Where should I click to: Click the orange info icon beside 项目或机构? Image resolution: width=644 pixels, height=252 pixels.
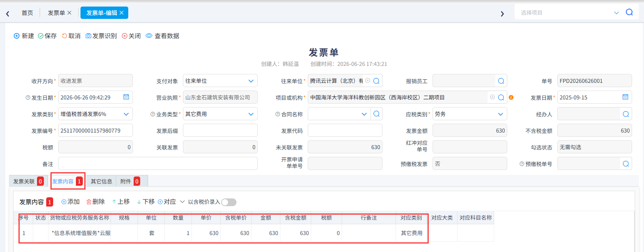[x=511, y=97]
